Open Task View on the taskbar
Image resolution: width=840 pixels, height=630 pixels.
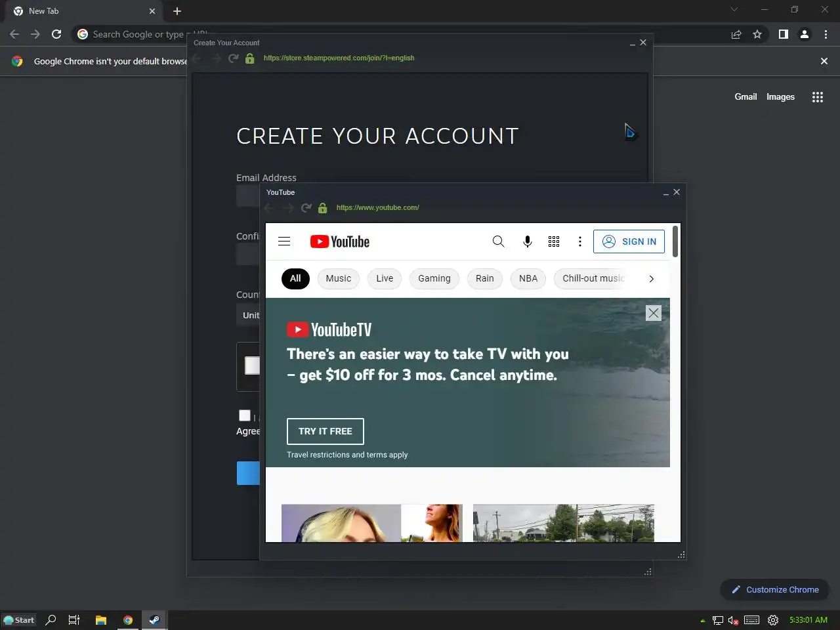pyautogui.click(x=74, y=619)
